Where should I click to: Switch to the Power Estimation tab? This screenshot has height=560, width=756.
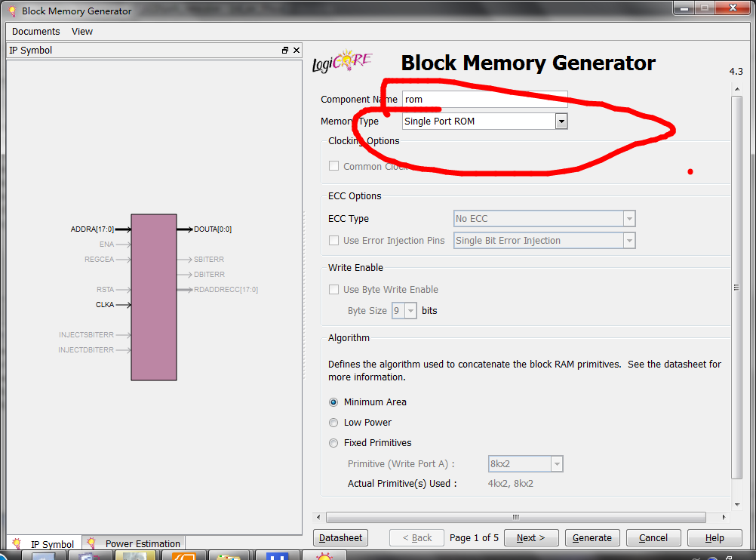pyautogui.click(x=134, y=543)
